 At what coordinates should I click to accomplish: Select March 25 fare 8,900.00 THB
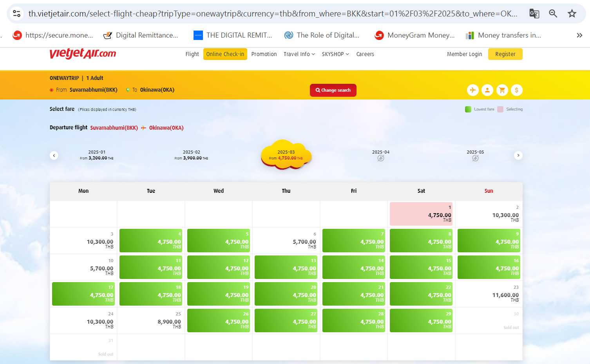(151, 321)
